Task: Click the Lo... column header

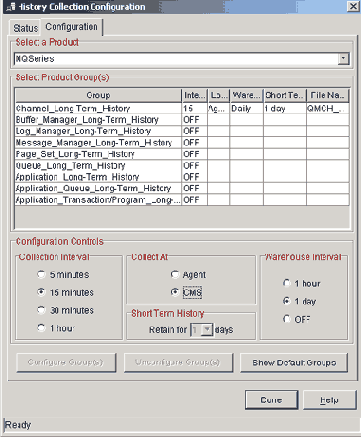Action: (x=219, y=96)
